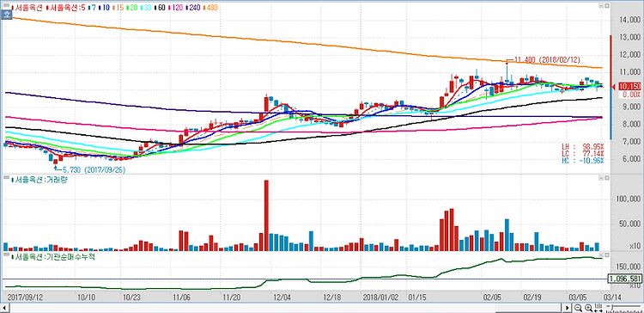644x313 pixels.
Task: Minimize the 거래량 volume pane
Action: [601, 178]
